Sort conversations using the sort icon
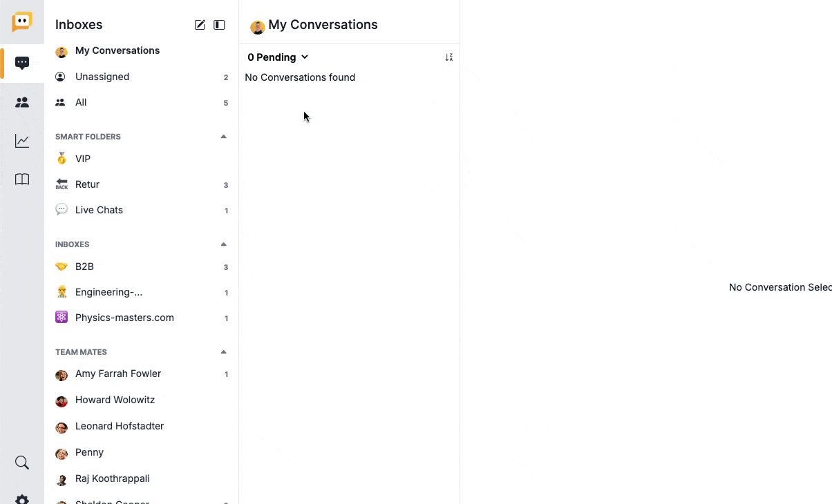 [x=448, y=57]
